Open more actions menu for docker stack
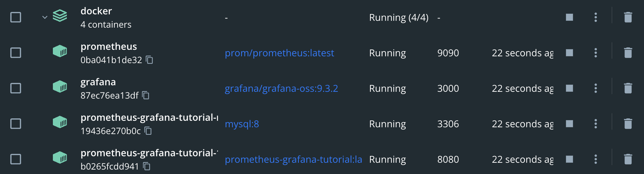 (x=596, y=17)
